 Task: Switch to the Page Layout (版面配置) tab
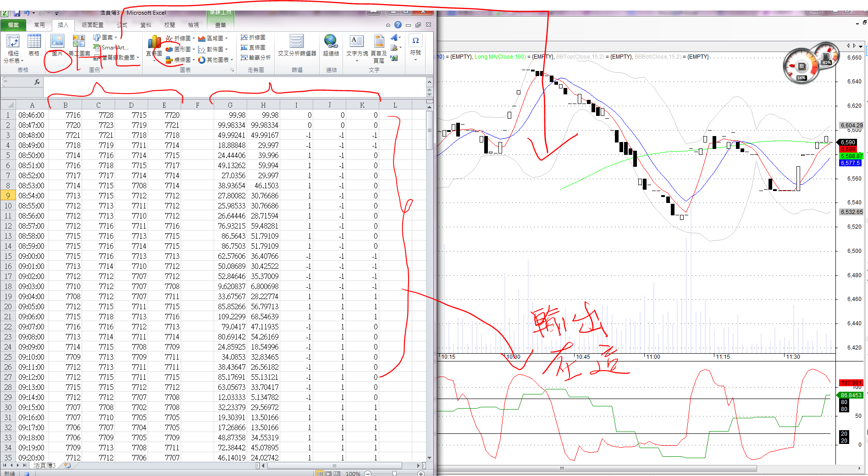(93, 25)
